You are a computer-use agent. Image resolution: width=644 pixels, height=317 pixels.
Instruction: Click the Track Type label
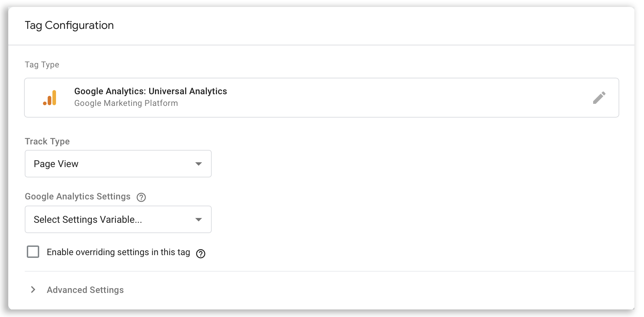pos(47,141)
